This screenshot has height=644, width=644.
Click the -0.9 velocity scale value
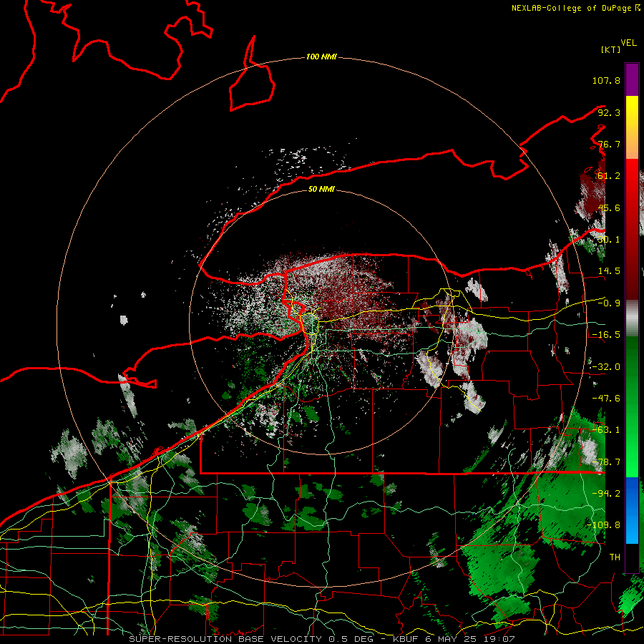point(609,303)
